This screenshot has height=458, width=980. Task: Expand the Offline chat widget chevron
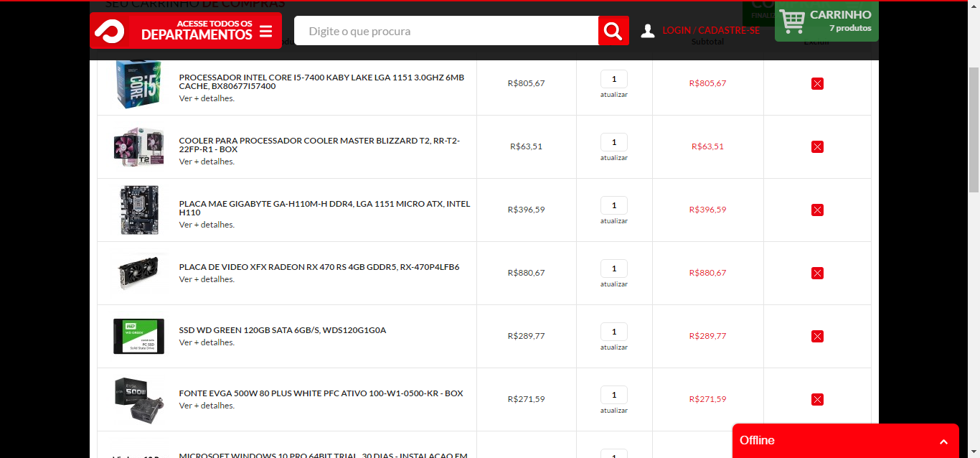pos(944,441)
